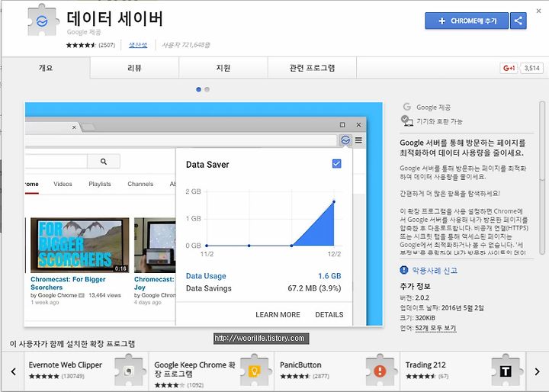The width and height of the screenshot is (549, 392).
Task: Open the 52개 모두 보기 languages link
Action: (x=435, y=328)
